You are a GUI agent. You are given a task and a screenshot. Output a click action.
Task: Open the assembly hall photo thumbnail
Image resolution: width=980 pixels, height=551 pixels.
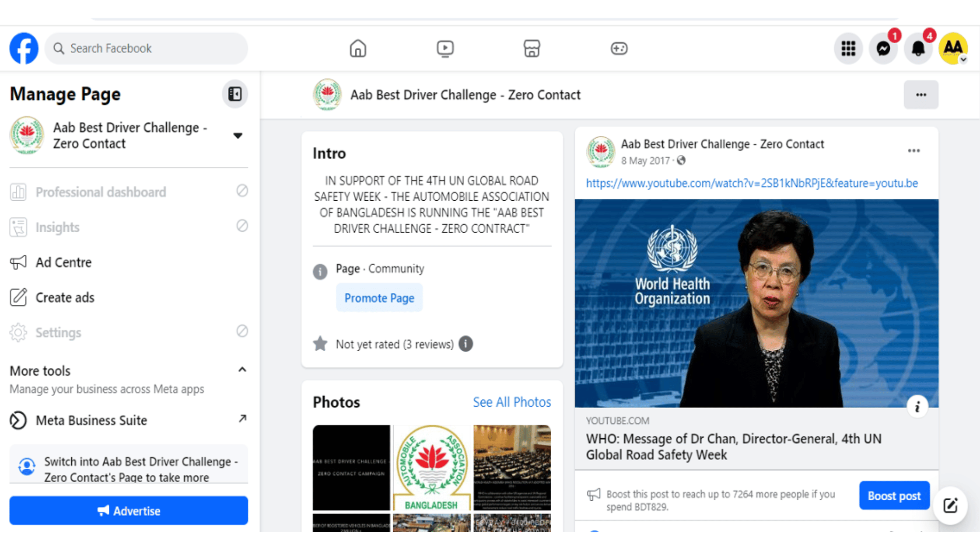click(x=512, y=467)
